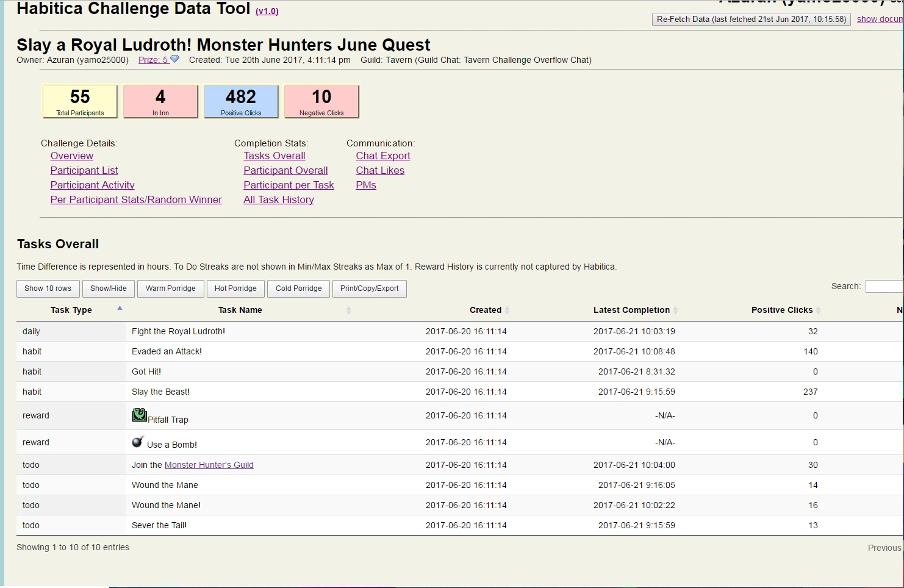The height and width of the screenshot is (588, 904).
Task: Click latest completion 2017-06-21 10:03:19
Action: tap(634, 331)
